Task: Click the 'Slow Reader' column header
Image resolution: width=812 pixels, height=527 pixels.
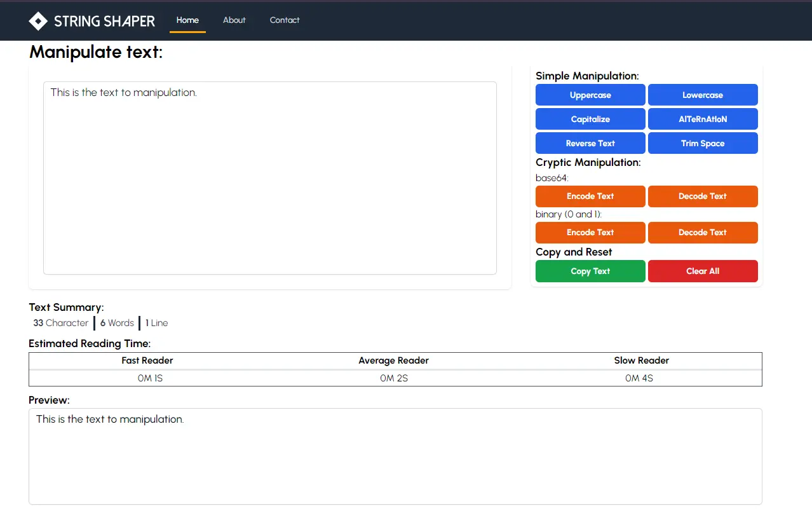Action: click(x=641, y=360)
